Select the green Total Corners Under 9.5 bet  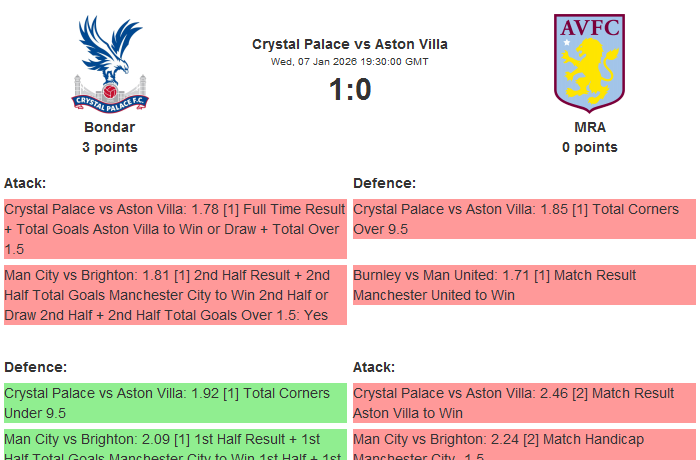175,403
